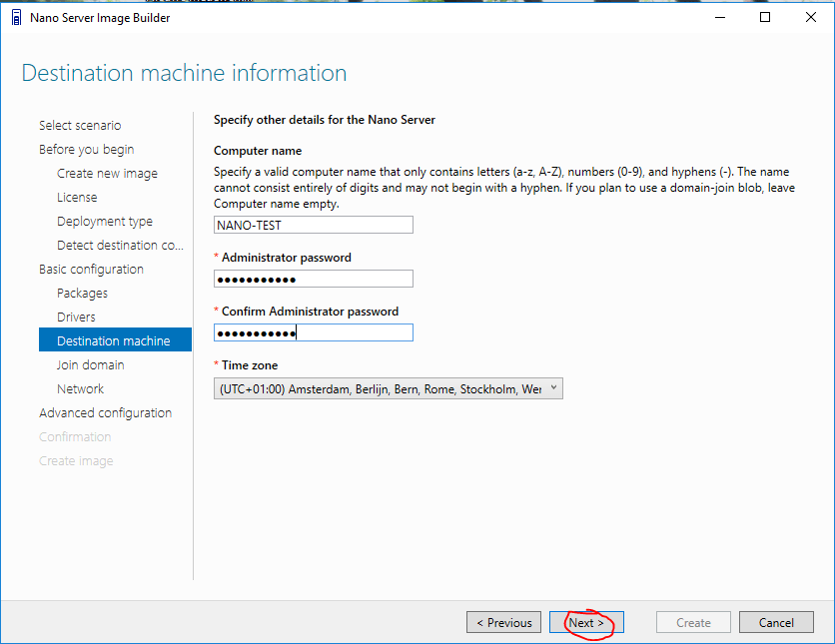Image resolution: width=835 pixels, height=644 pixels.
Task: Open Deployment type step
Action: 105,222
